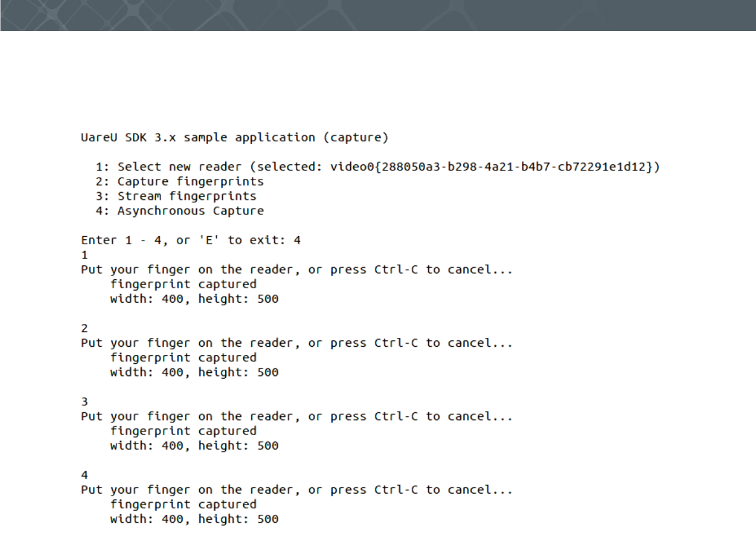The width and height of the screenshot is (756, 537).
Task: Click the capture number 1 line
Action: click(x=85, y=255)
